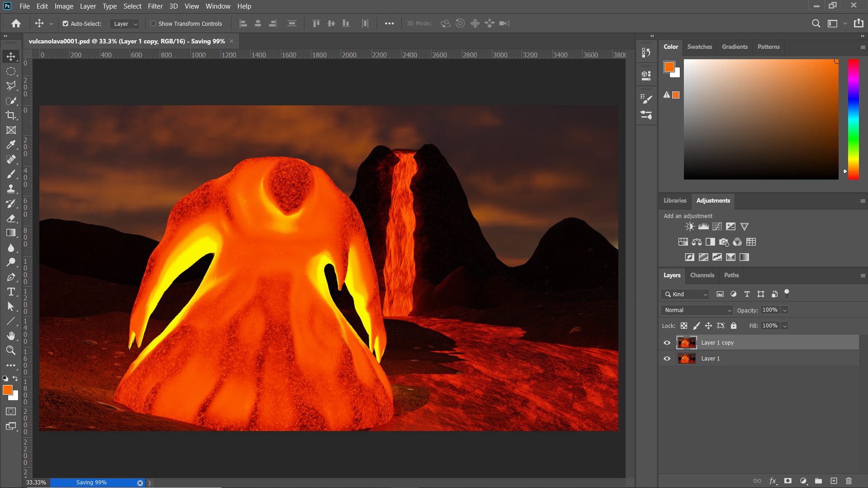Delete layer with the trash icon
Viewport: 868px width, 488px height.
click(849, 481)
